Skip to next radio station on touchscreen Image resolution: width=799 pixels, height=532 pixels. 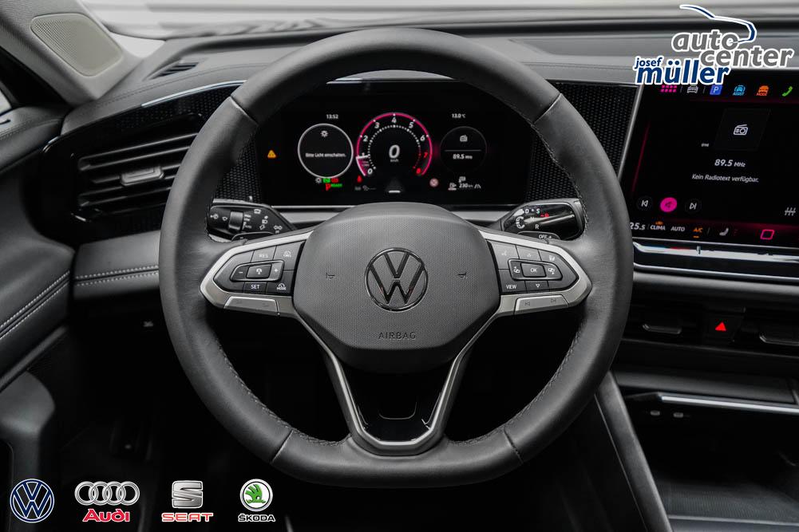click(x=694, y=205)
